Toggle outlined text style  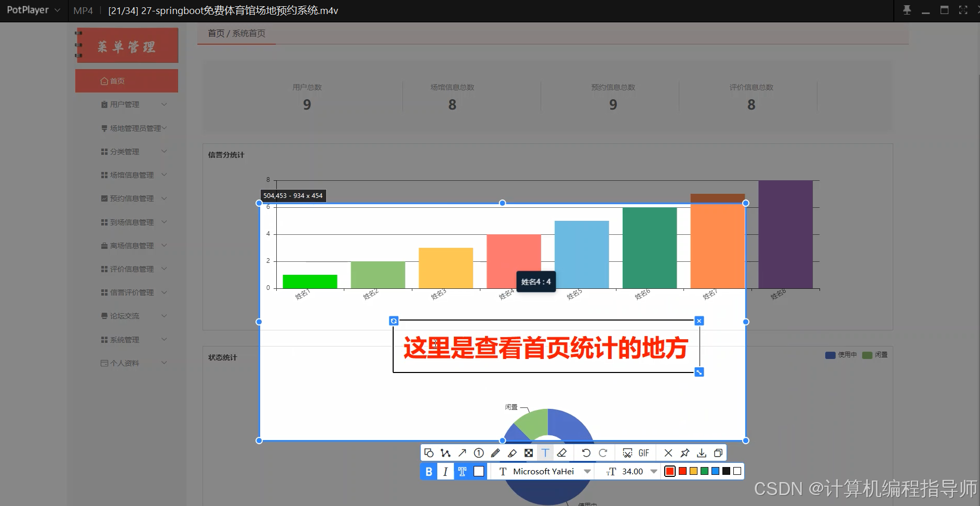coord(462,471)
